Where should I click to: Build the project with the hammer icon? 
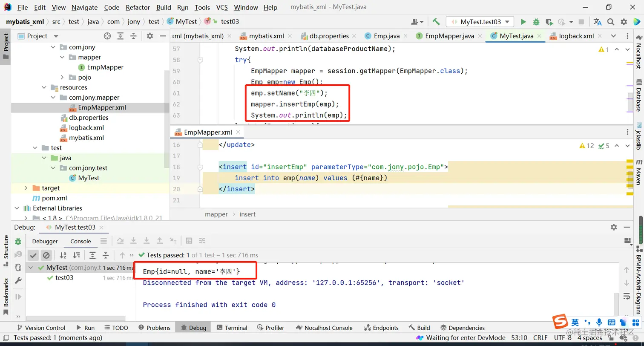tap(436, 22)
